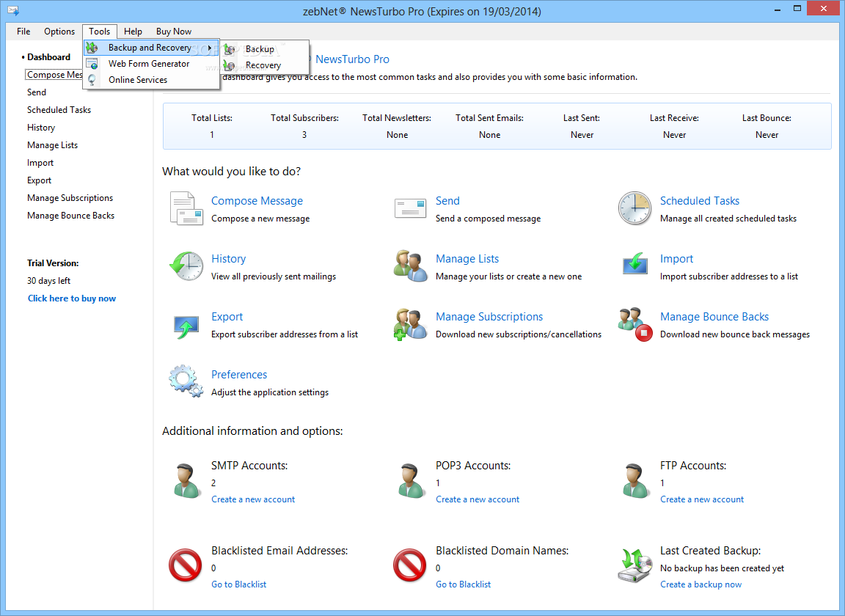This screenshot has height=616, width=845.
Task: Click the Import monitor icon
Action: tap(634, 265)
